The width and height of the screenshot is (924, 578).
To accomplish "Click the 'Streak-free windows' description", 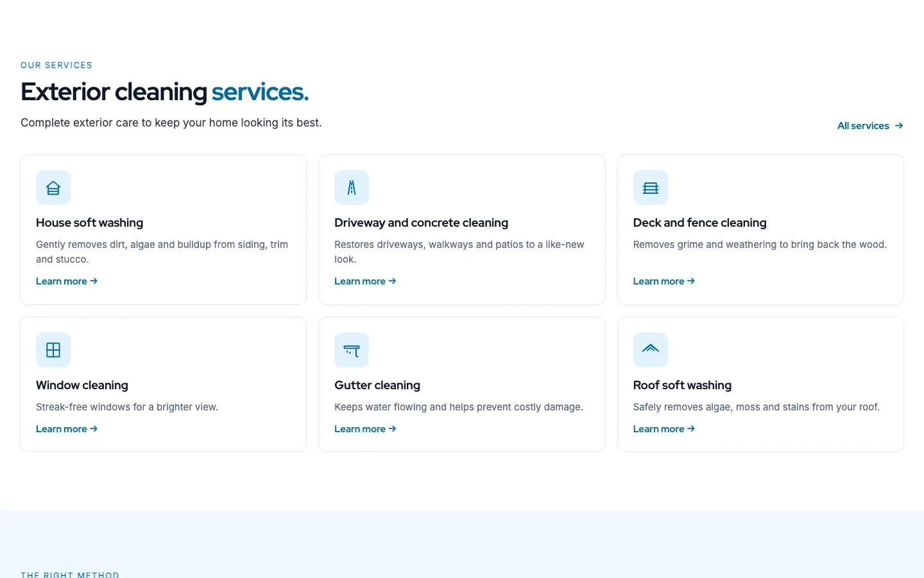I will pyautogui.click(x=127, y=407).
